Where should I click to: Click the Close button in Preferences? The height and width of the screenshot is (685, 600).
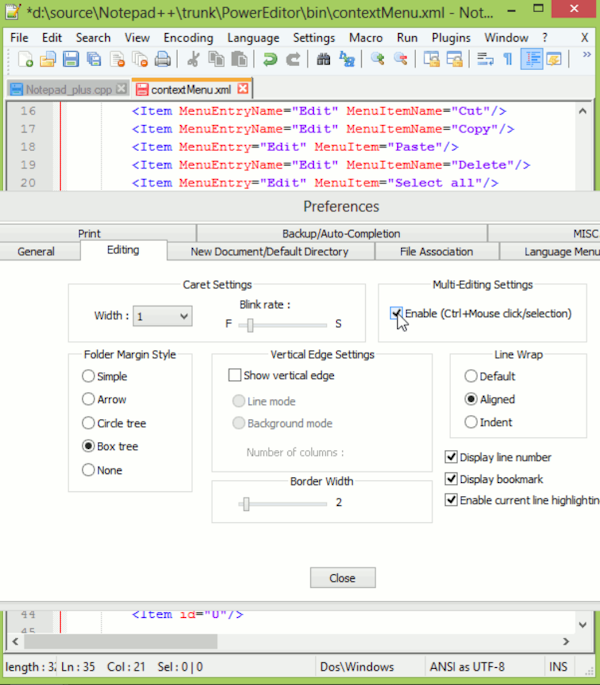[x=343, y=578]
